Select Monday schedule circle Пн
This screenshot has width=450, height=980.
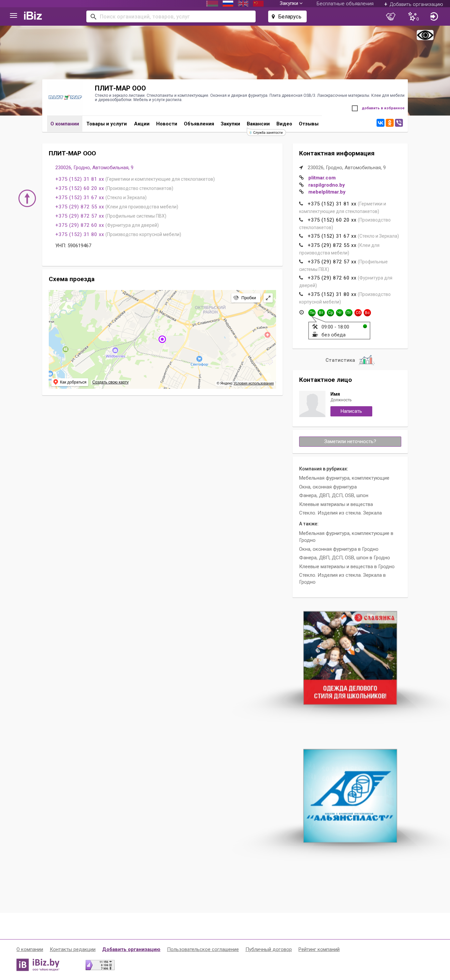coord(312,313)
